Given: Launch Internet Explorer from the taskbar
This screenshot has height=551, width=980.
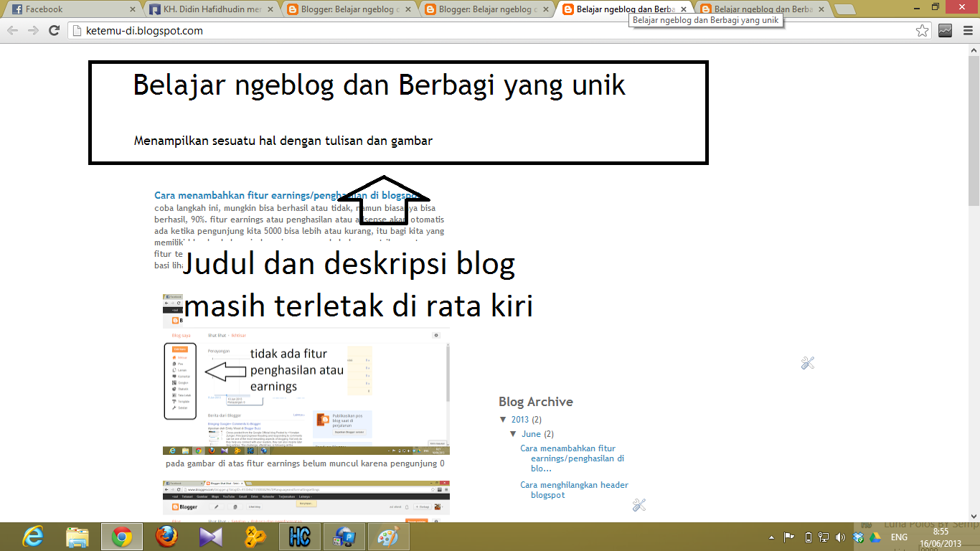Looking at the screenshot, I should point(33,537).
